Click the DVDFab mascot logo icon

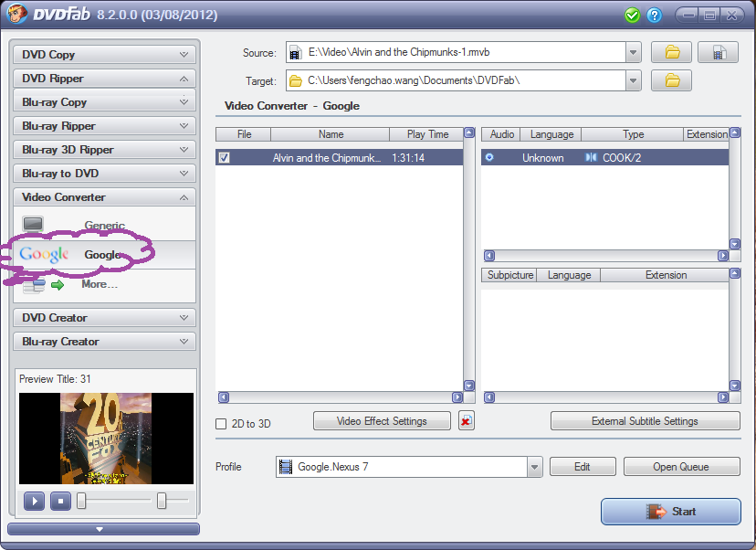click(x=16, y=14)
